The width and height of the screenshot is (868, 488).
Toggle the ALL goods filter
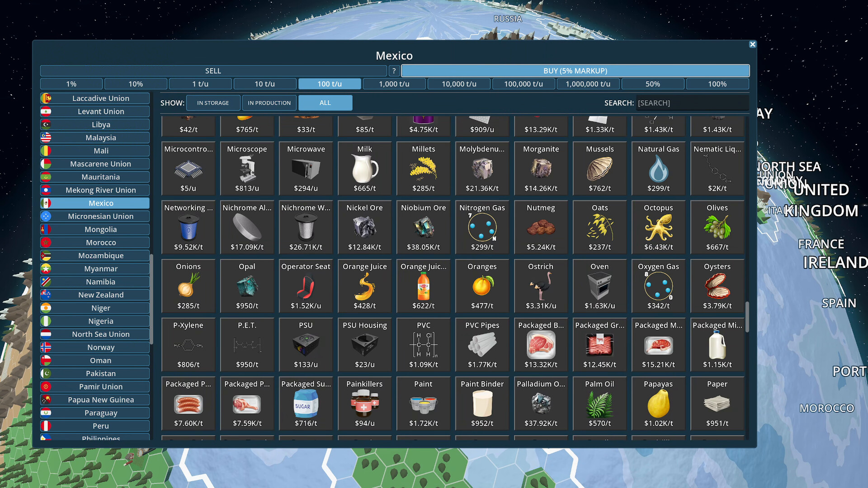pos(325,103)
